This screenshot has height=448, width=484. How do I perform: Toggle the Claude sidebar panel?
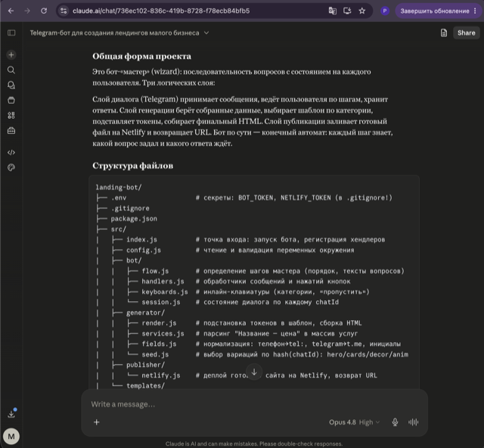pos(11,33)
